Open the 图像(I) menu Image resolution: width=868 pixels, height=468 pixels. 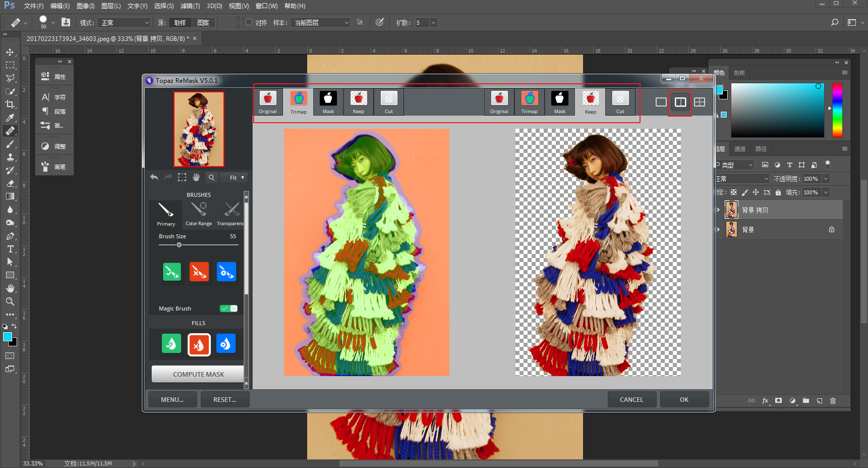[x=86, y=6]
